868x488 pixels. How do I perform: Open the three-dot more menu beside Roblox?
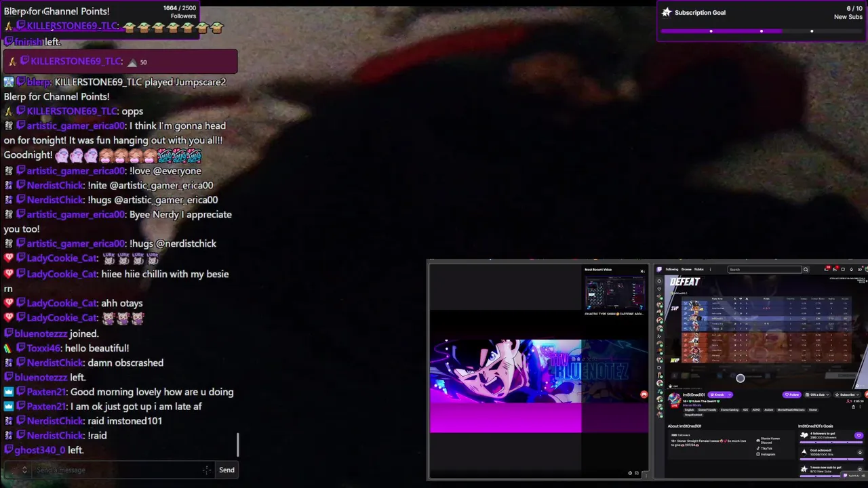click(x=710, y=269)
